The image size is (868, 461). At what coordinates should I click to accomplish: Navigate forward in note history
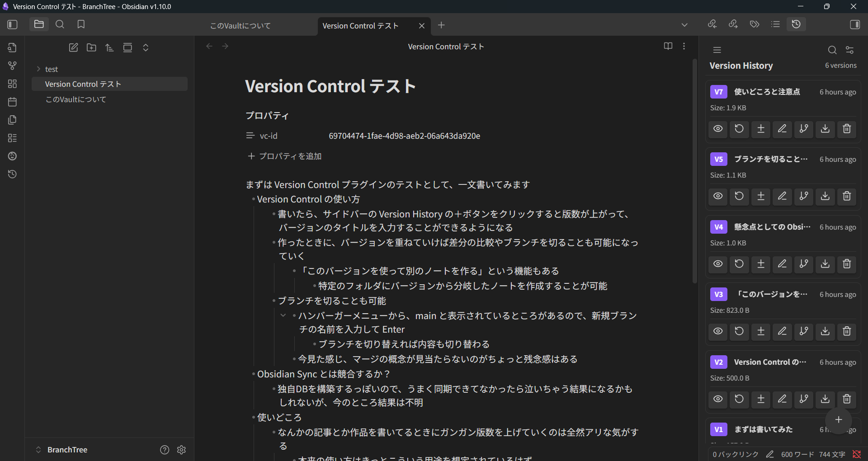pyautogui.click(x=225, y=46)
